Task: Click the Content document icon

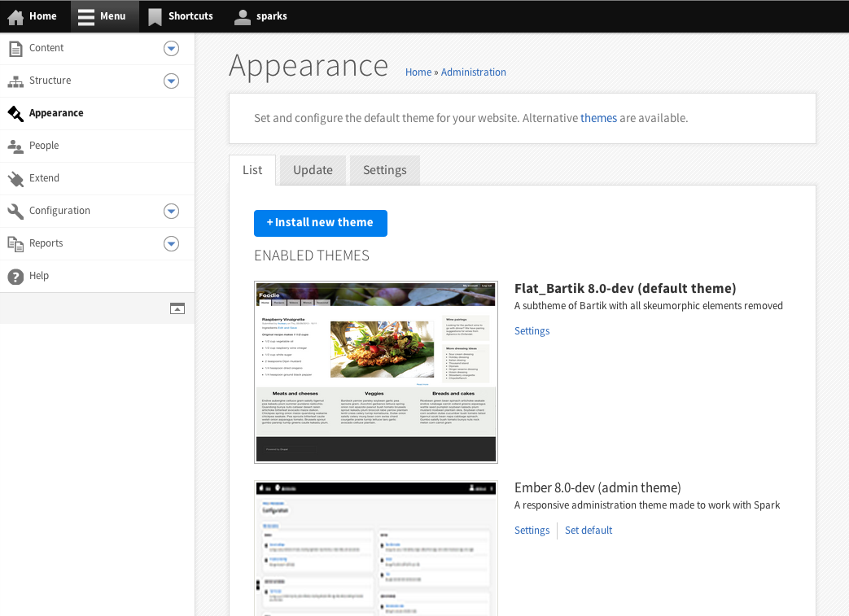Action: coord(15,49)
